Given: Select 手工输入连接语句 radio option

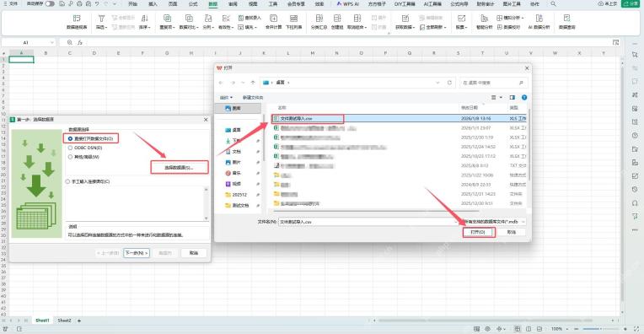Looking at the screenshot, I should (67, 181).
